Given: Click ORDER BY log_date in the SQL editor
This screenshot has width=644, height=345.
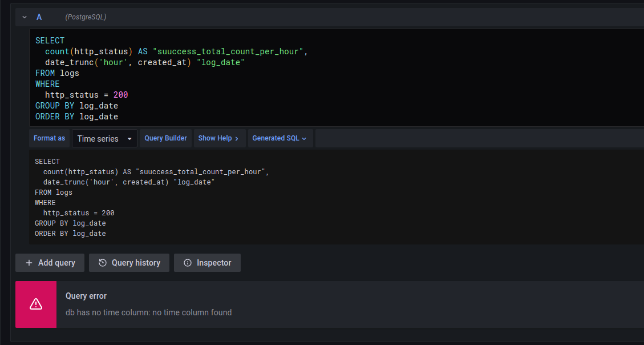Looking at the screenshot, I should click(77, 117).
